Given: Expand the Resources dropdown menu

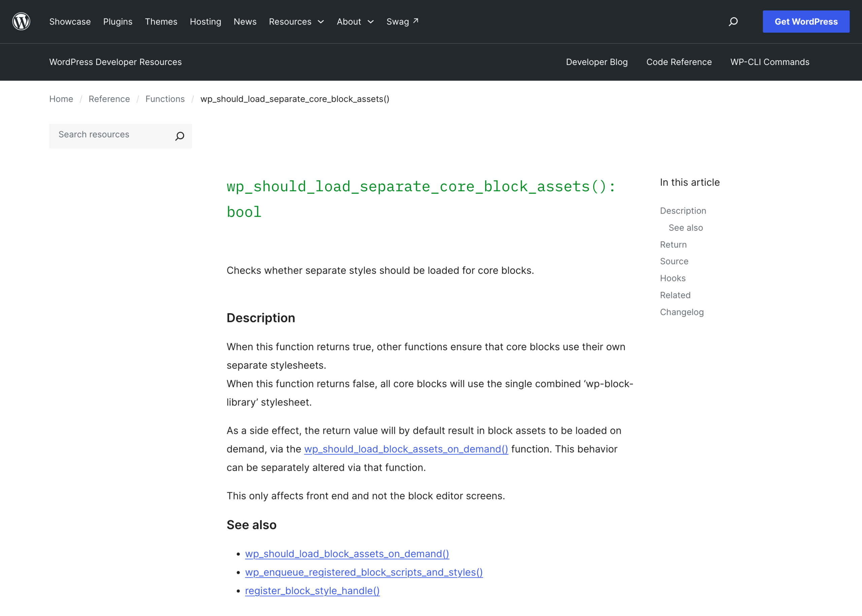Looking at the screenshot, I should 297,22.
